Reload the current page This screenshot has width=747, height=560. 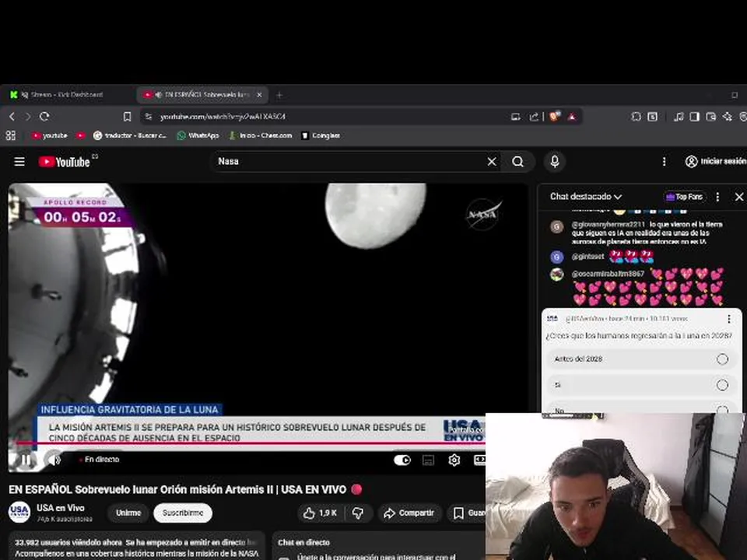(x=44, y=117)
